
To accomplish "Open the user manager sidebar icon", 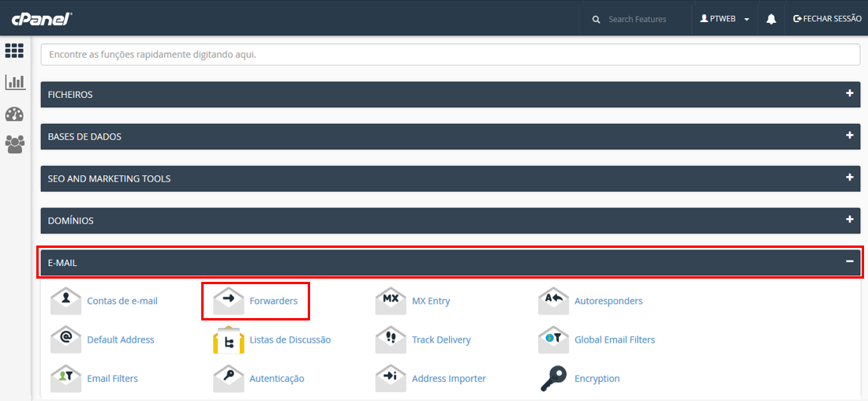I will pos(14,144).
